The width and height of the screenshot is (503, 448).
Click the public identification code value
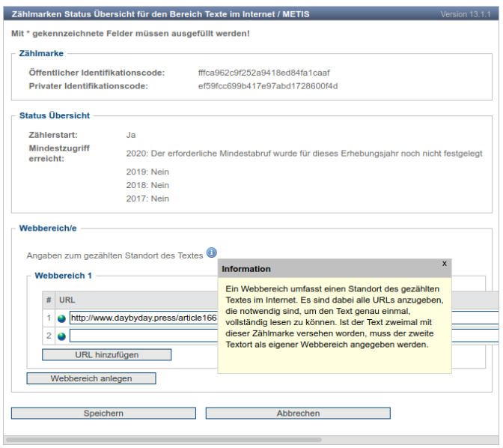point(264,73)
